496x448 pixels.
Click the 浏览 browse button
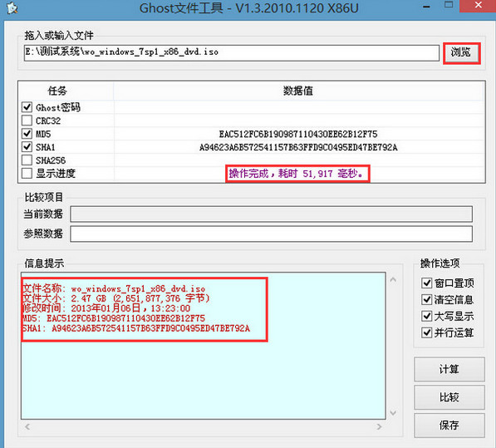pyautogui.click(x=461, y=52)
